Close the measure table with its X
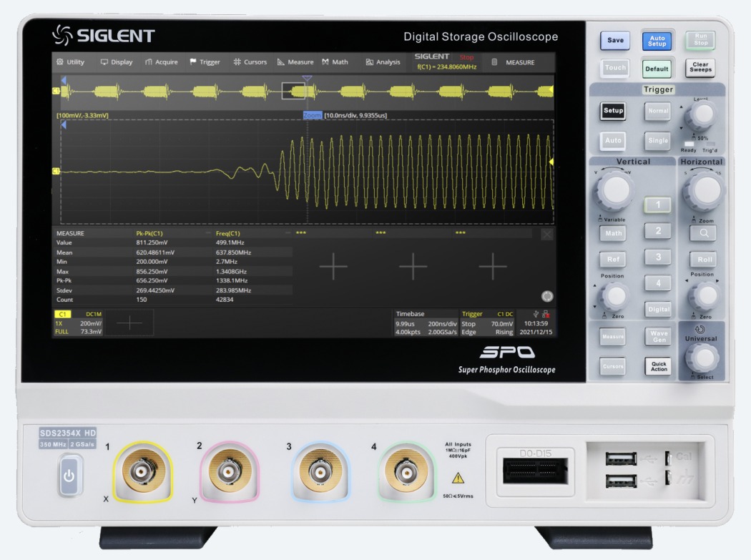 (x=547, y=235)
